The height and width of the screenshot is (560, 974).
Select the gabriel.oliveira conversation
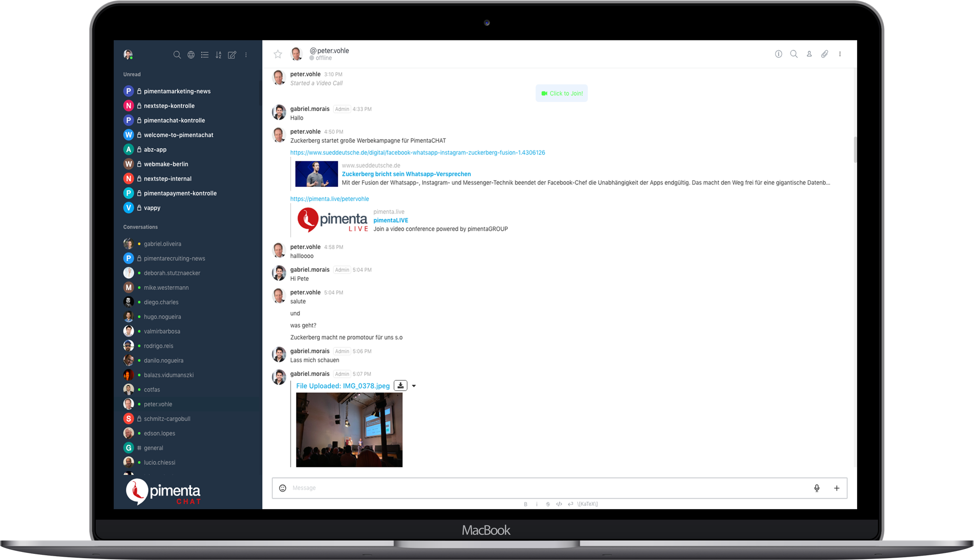point(162,244)
